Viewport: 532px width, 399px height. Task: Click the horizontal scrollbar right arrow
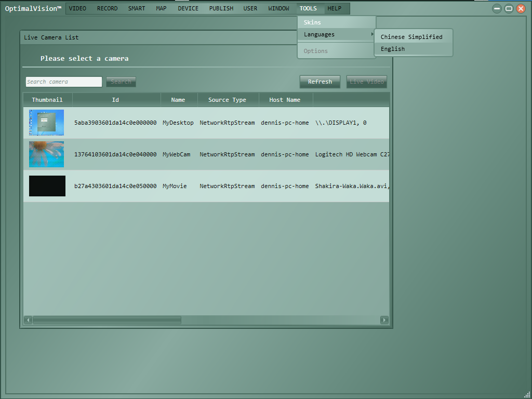point(384,320)
